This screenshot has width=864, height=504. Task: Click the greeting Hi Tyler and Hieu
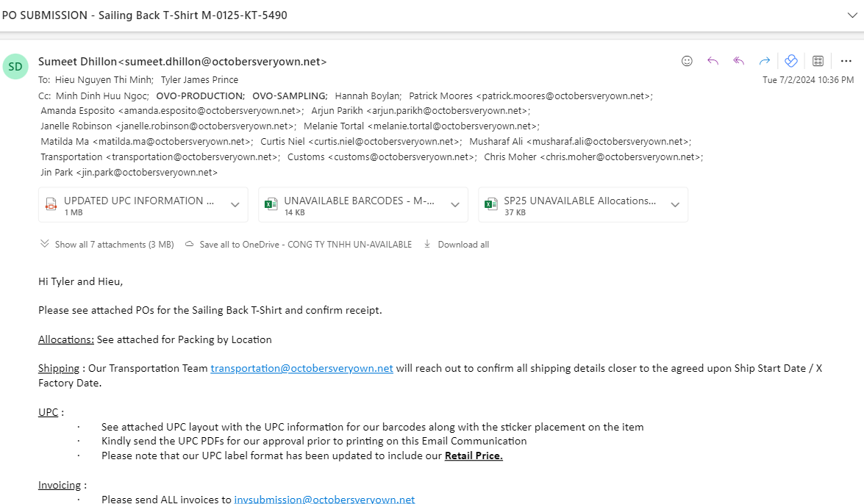pos(80,281)
